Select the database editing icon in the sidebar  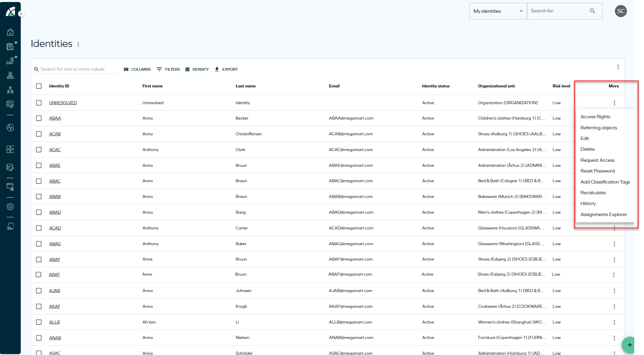pos(10,167)
